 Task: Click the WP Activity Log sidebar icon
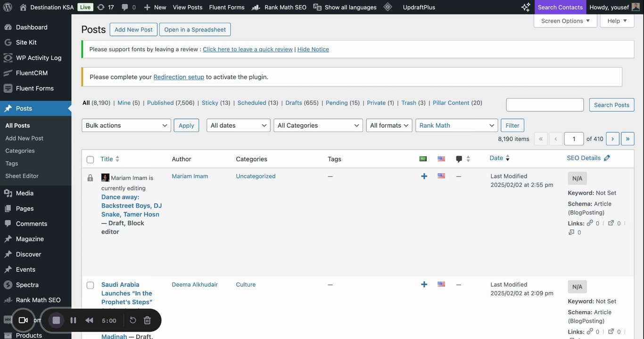[8, 57]
